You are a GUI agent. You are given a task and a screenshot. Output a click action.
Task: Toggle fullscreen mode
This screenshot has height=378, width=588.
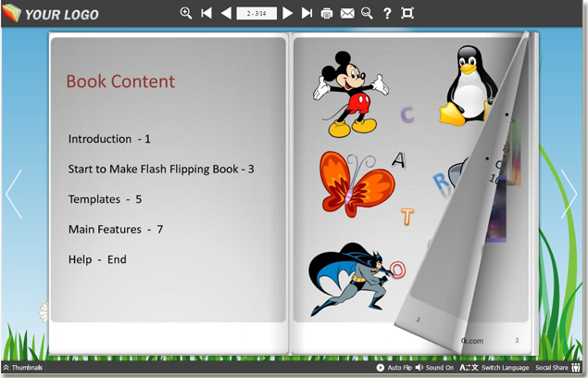[x=407, y=13]
